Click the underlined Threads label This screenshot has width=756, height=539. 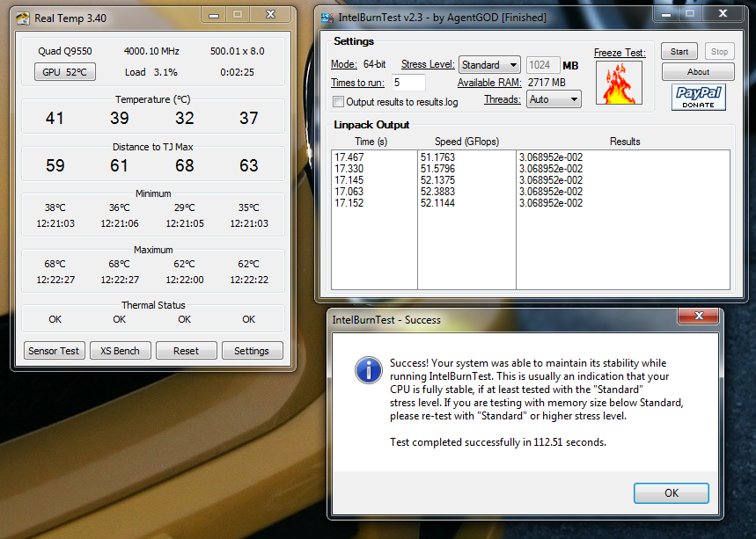click(503, 99)
